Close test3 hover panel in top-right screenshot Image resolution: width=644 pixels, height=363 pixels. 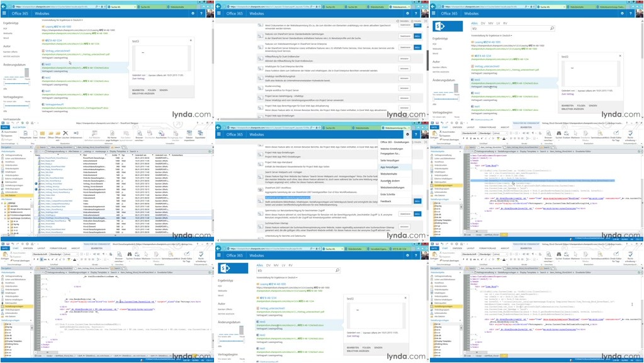[620, 55]
